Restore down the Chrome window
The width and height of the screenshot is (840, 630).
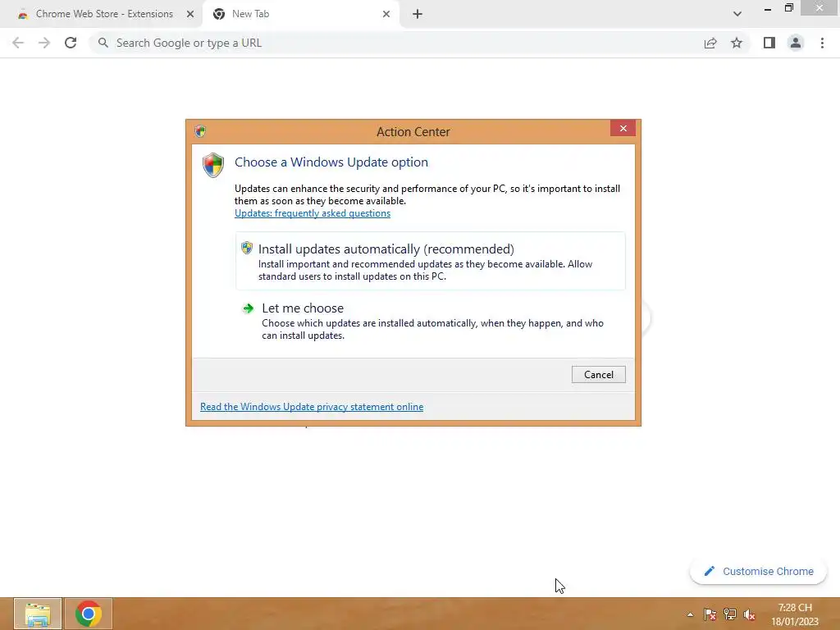[x=788, y=8]
